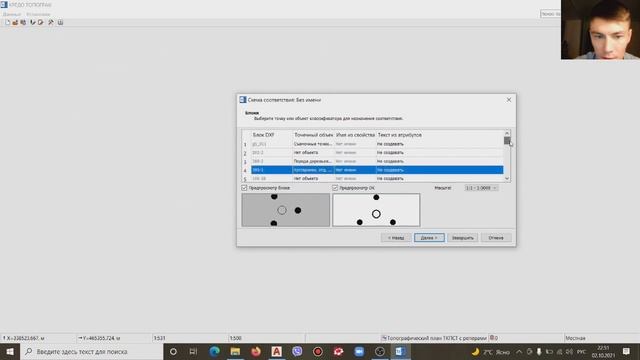Toggle the 'Предпросмотр блока' checkbox
Screen dimensions: 640x360
click(x=244, y=188)
